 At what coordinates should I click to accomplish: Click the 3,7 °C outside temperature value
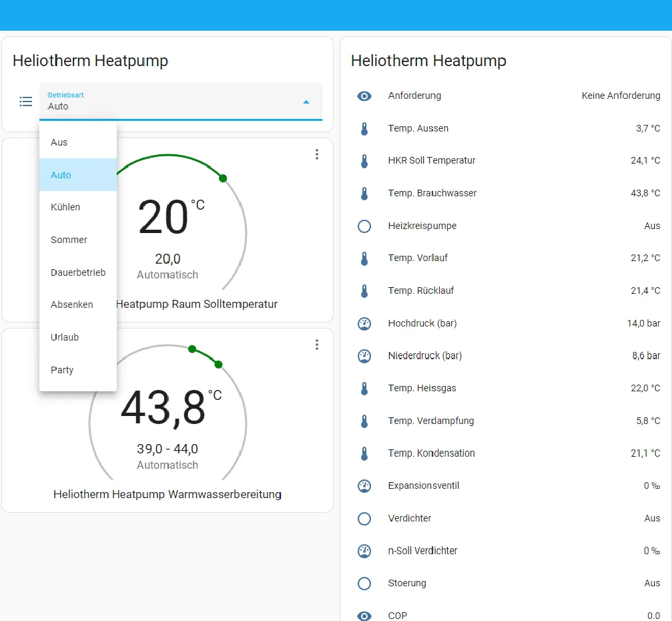tap(648, 128)
